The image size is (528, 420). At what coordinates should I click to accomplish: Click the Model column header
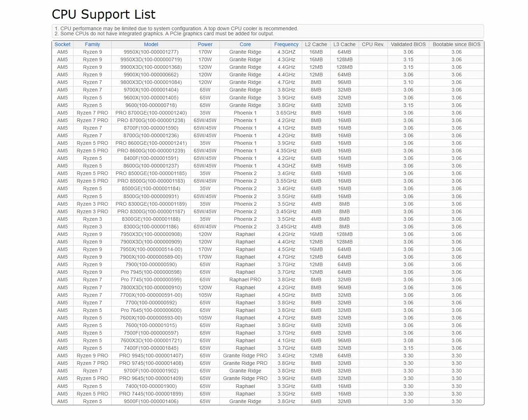[151, 44]
